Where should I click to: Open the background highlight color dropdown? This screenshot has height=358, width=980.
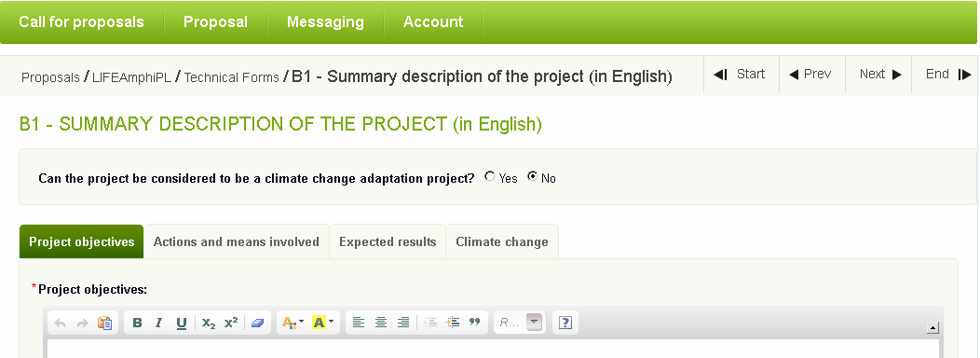click(x=322, y=323)
